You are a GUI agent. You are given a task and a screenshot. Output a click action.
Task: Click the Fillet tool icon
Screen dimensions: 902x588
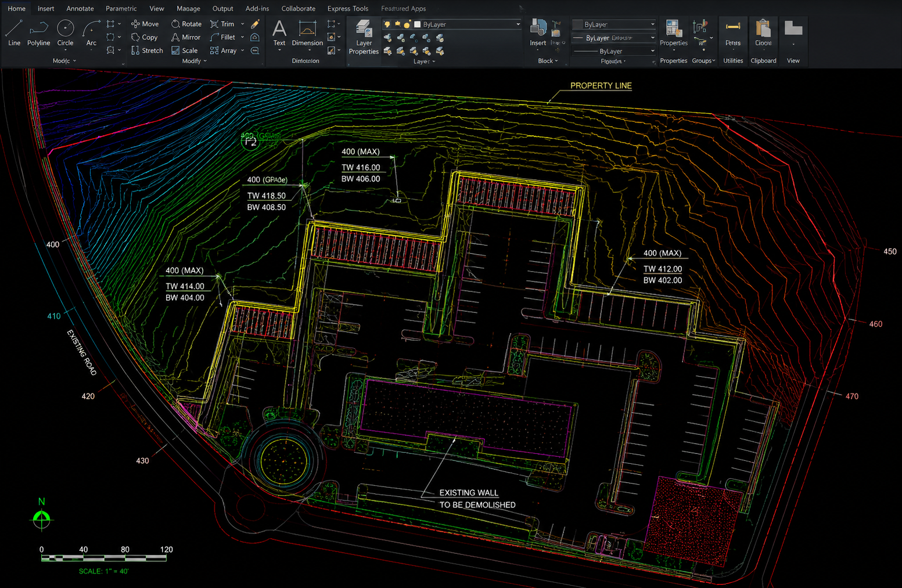214,37
